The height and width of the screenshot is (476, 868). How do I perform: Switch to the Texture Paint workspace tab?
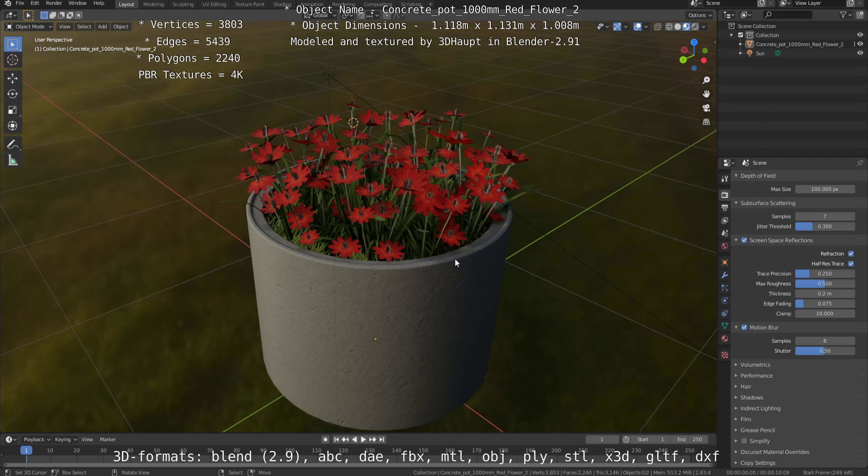coord(250,4)
